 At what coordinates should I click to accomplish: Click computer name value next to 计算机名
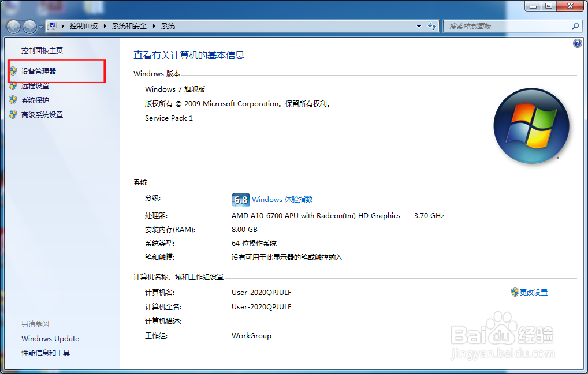[x=262, y=292]
